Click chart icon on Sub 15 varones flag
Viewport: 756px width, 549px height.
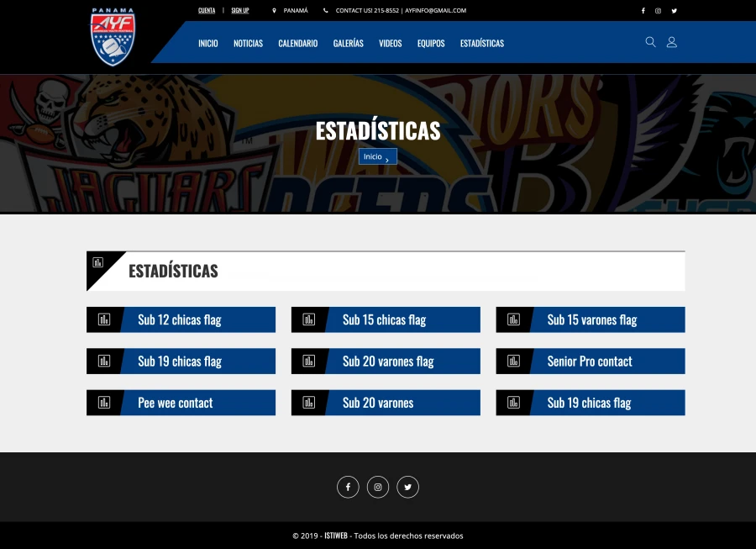pos(513,319)
